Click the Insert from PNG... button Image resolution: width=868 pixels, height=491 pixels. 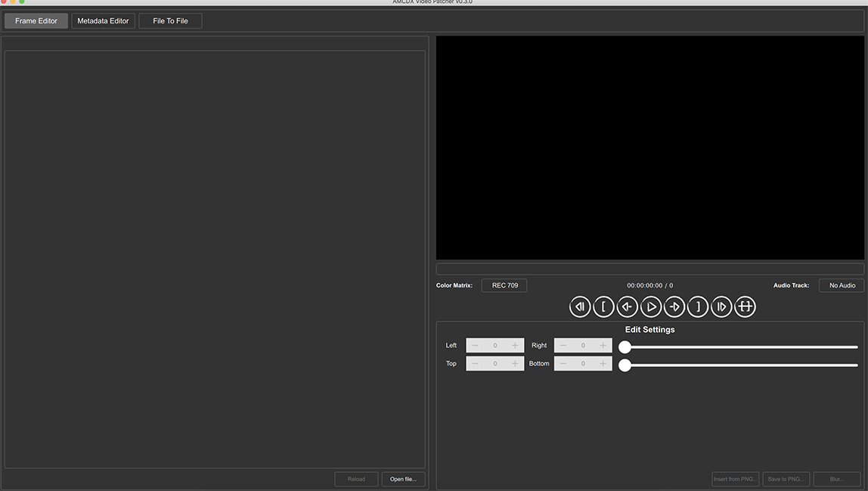(735, 480)
